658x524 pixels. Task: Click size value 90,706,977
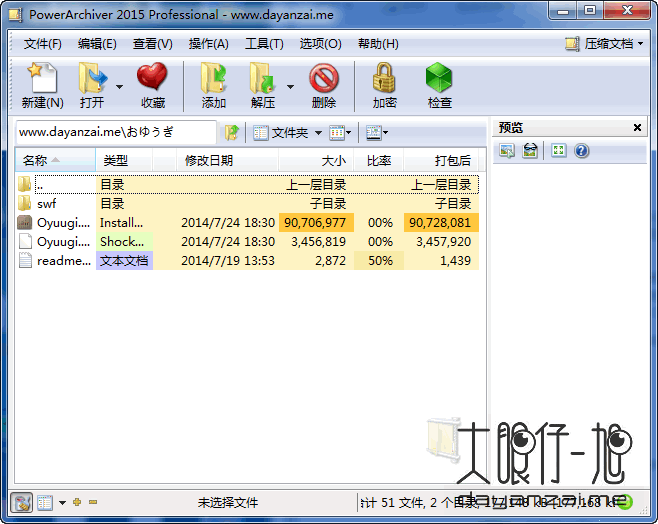coord(315,223)
